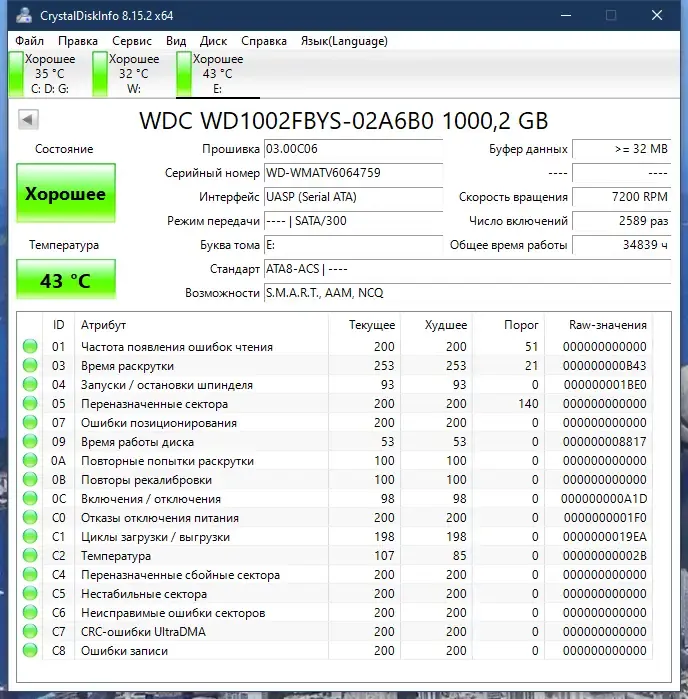Click the serial number field WD-WMATV6064759
This screenshot has width=688, height=699.
point(353,173)
